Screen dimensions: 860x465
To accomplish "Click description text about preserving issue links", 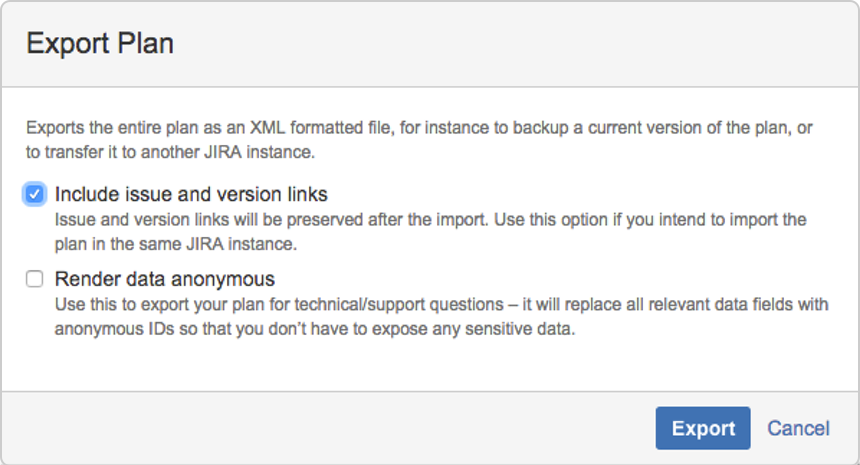I will coord(431,232).
